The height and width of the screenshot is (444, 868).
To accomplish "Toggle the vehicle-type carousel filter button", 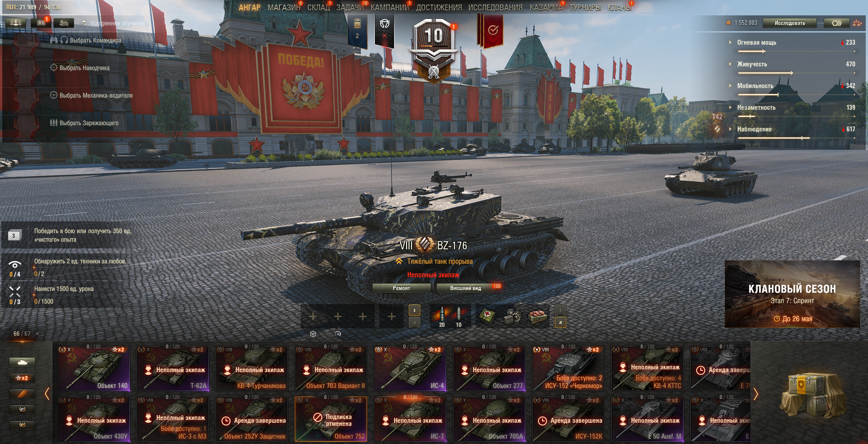I will pos(22,362).
